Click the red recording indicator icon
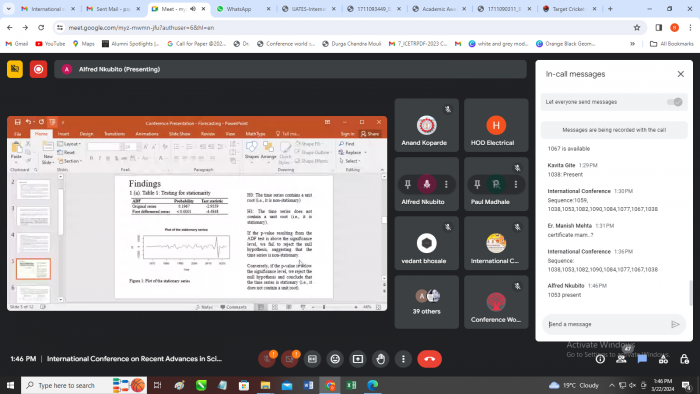The height and width of the screenshot is (394, 700). point(38,69)
